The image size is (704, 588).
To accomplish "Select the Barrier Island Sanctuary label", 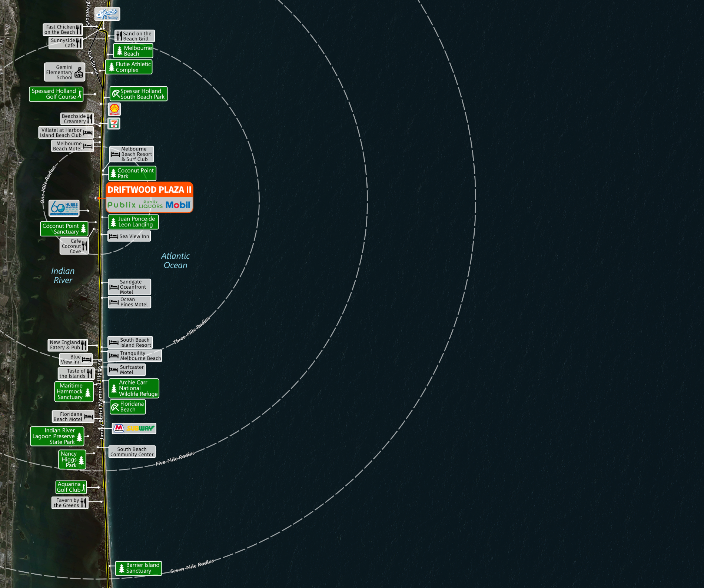I will point(139,568).
